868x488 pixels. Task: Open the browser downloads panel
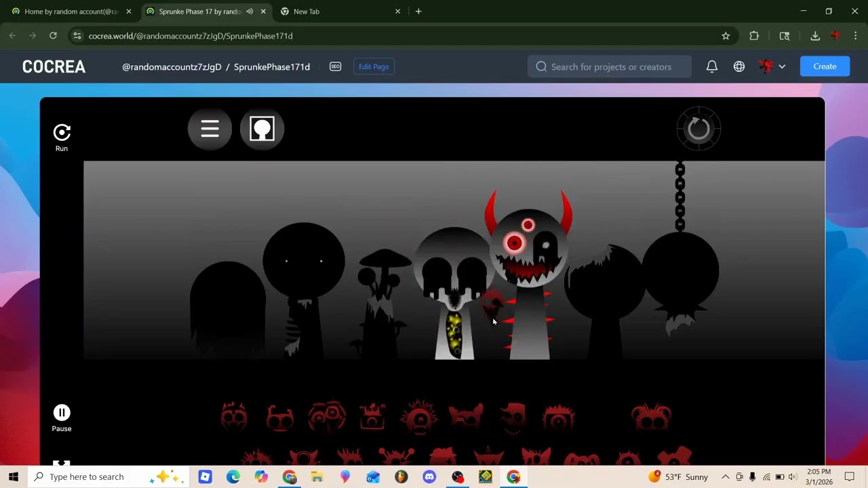(x=815, y=36)
